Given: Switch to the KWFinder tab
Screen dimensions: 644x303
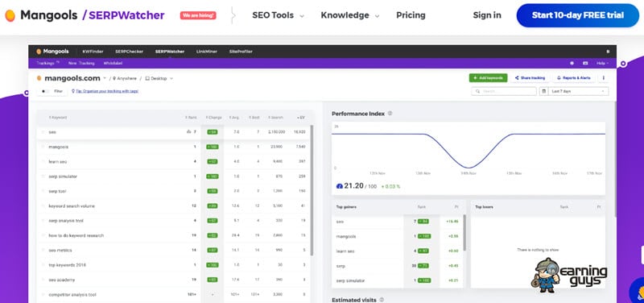Looking at the screenshot, I should 93,52.
